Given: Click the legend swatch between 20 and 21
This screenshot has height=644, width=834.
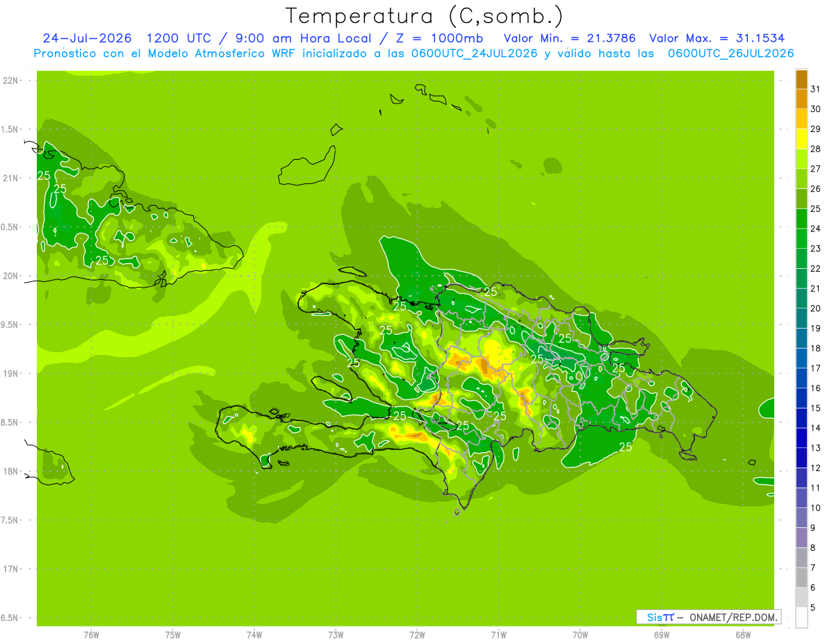Looking at the screenshot, I should click(801, 298).
